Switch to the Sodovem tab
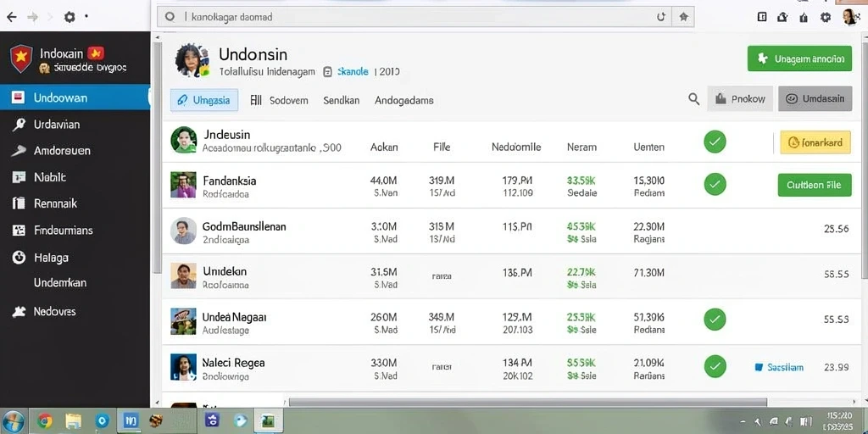Screen dimensions: 868x434 [279, 100]
